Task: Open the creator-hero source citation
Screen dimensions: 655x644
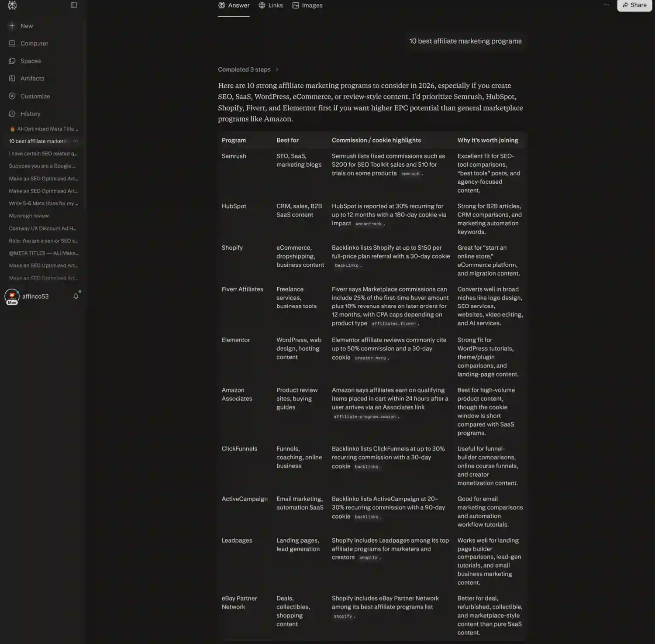Action: [x=370, y=358]
